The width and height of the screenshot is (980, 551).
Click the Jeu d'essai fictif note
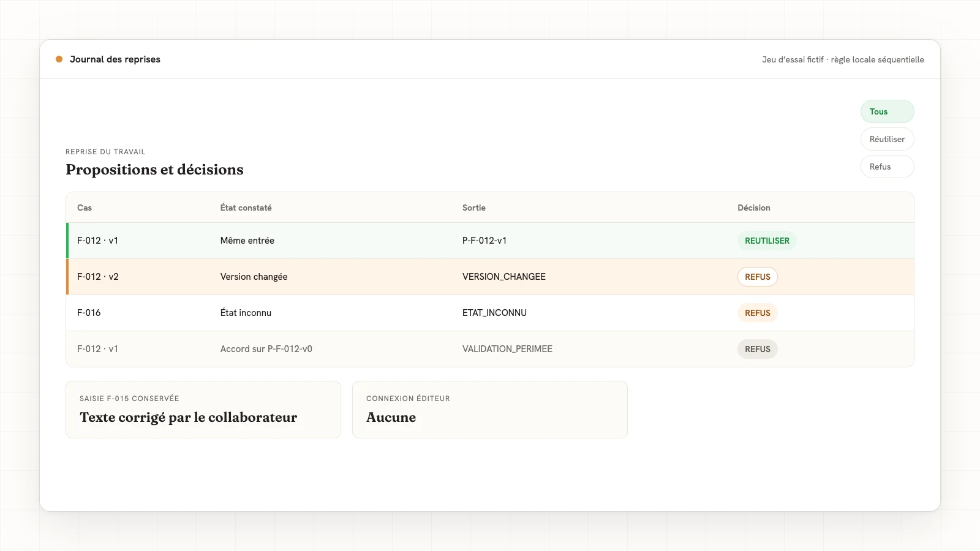tap(843, 59)
